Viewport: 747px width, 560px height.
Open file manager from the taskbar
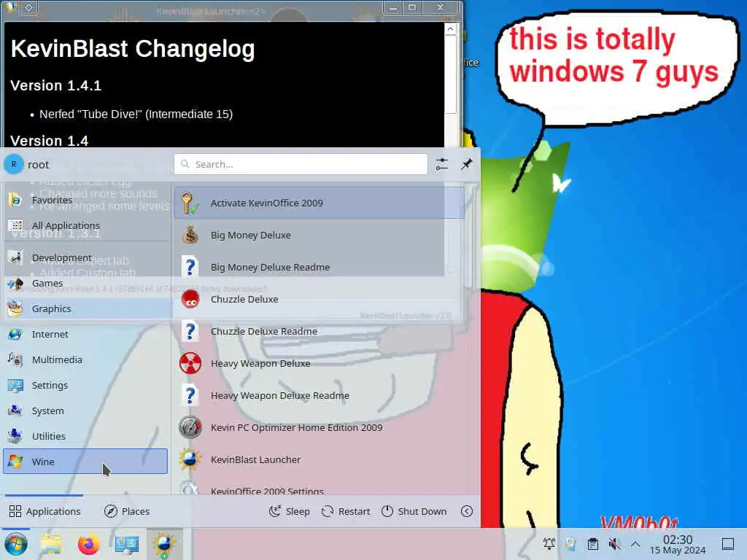[x=51, y=544]
